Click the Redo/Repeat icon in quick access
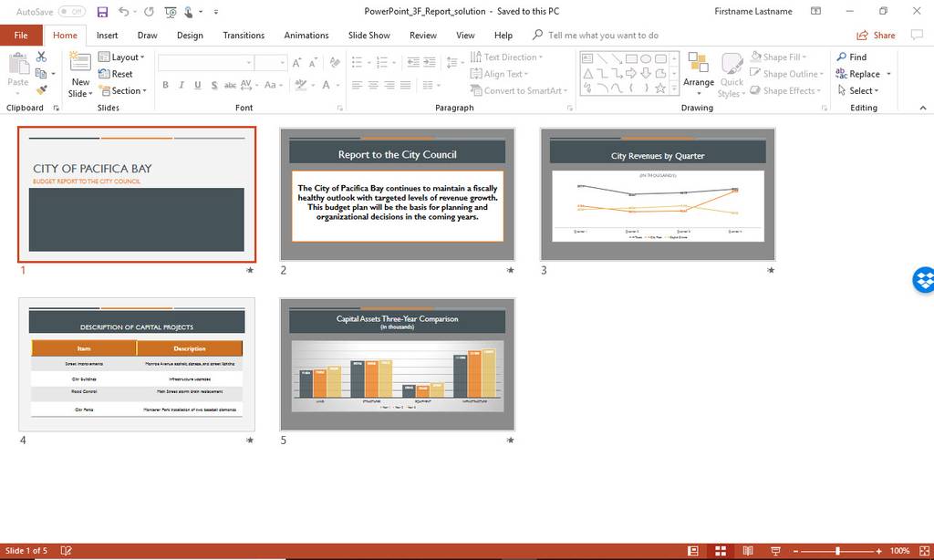934x560 pixels. tap(149, 11)
